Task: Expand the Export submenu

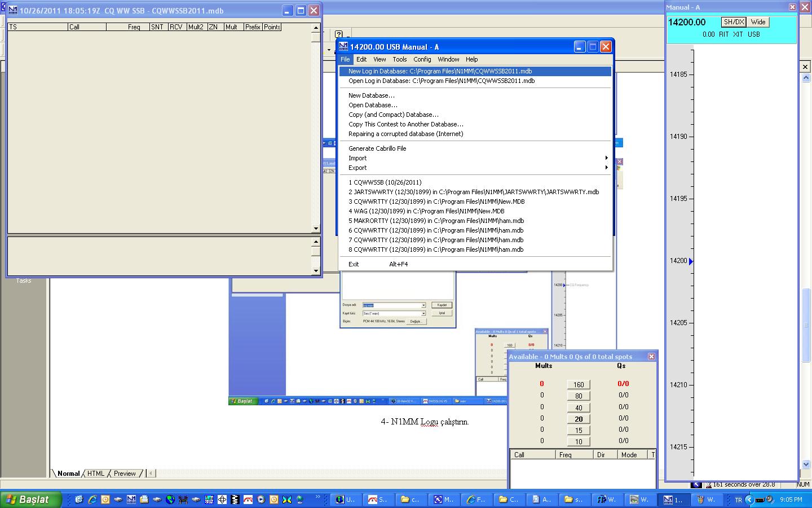Action: click(x=358, y=168)
